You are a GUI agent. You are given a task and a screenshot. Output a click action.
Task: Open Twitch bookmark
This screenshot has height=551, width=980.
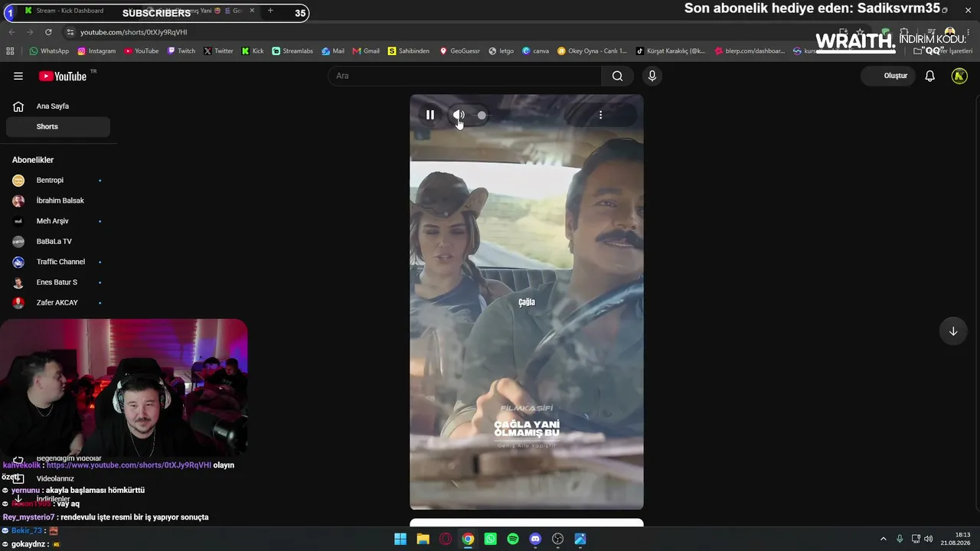coord(181,51)
